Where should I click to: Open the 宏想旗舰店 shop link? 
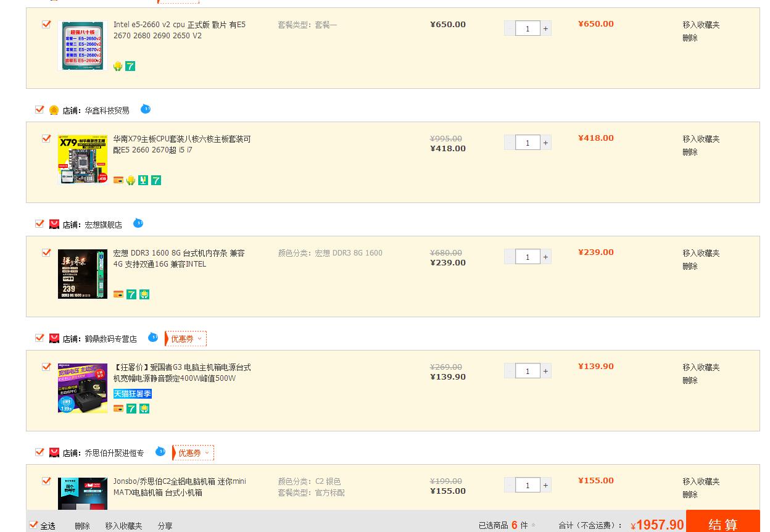pos(103,225)
